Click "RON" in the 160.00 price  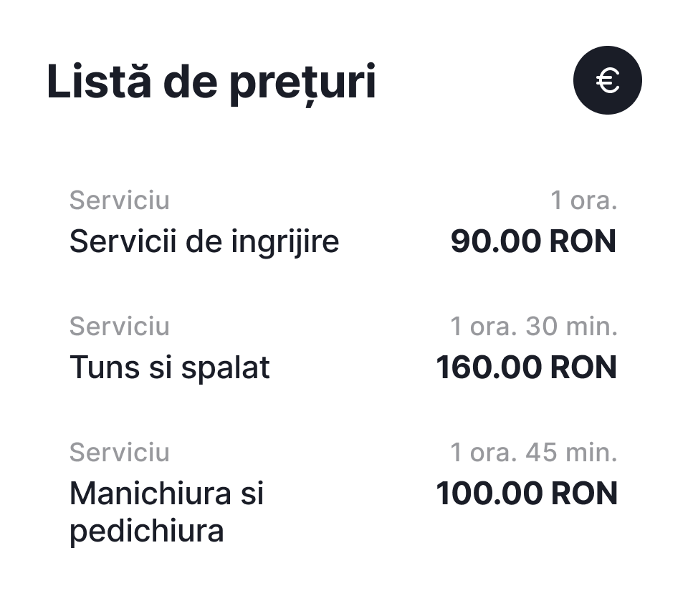583,368
